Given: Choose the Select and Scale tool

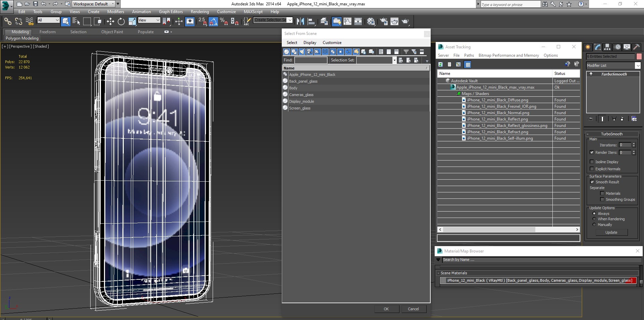Looking at the screenshot, I should (132, 21).
